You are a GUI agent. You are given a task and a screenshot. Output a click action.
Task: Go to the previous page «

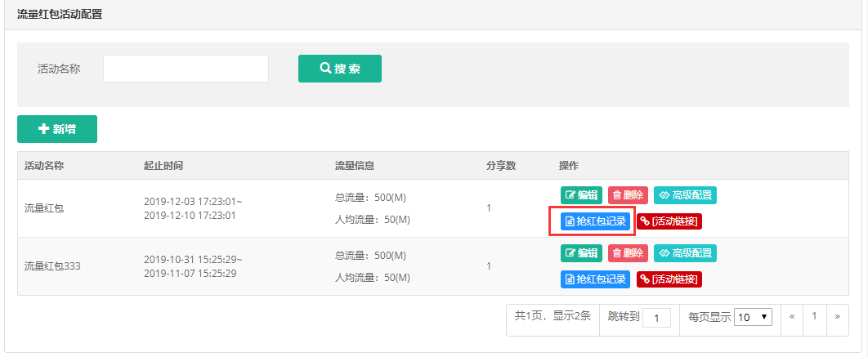pyautogui.click(x=792, y=317)
